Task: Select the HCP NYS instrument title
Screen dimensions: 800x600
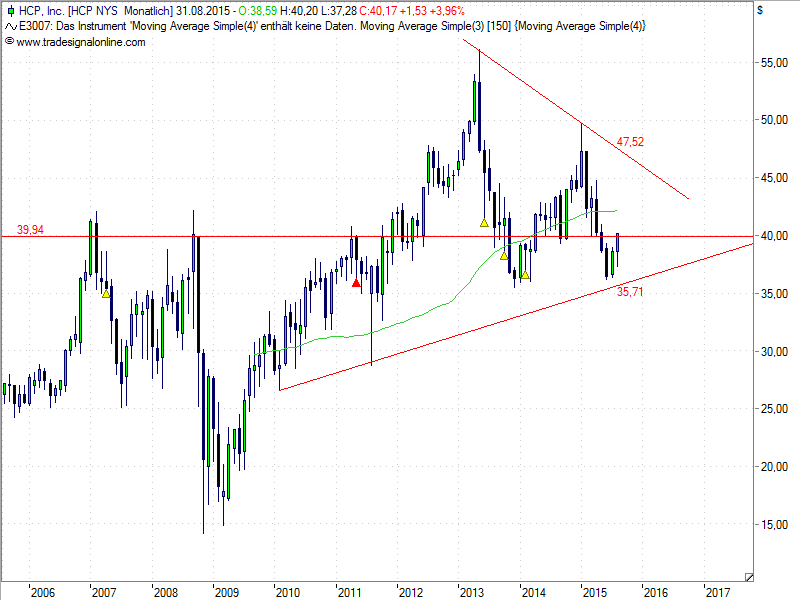Action: point(92,11)
